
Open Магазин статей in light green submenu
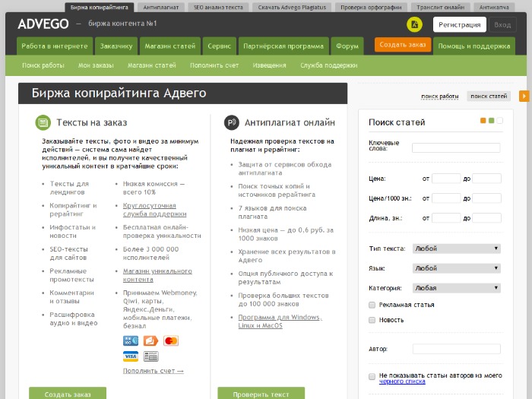[152, 65]
